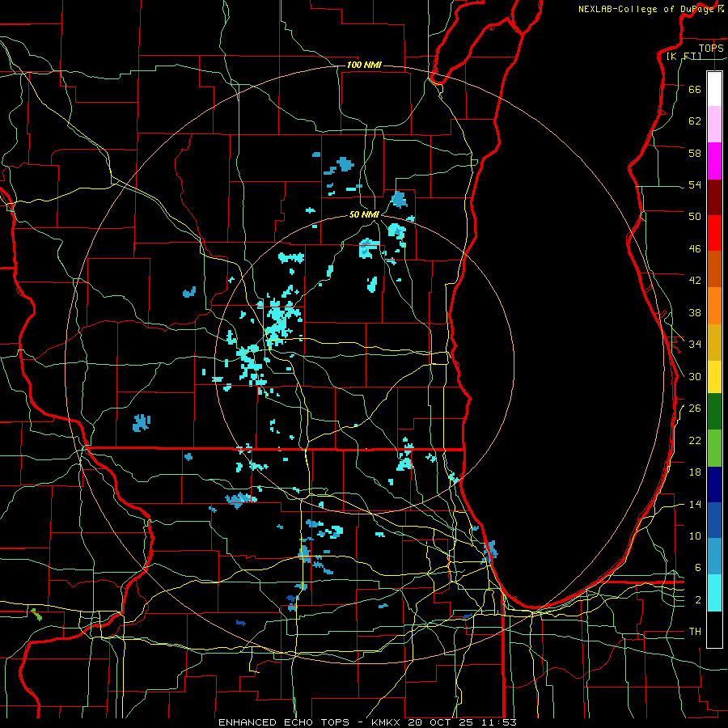This screenshot has height=728, width=728.
Task: Click the legend value '54'
Action: [695, 184]
